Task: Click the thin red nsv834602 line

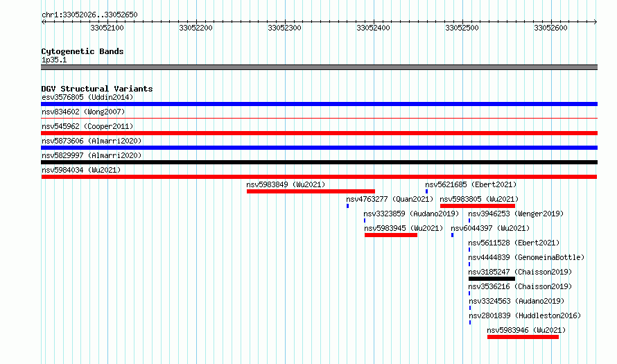Action: (x=319, y=118)
